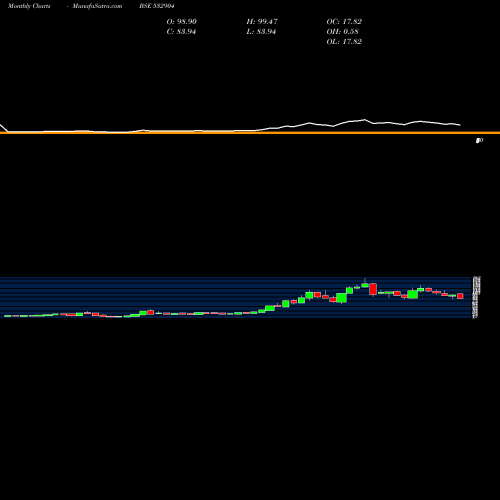Click the OH: 0.58 value
500x500 pixels.
[x=342, y=32]
